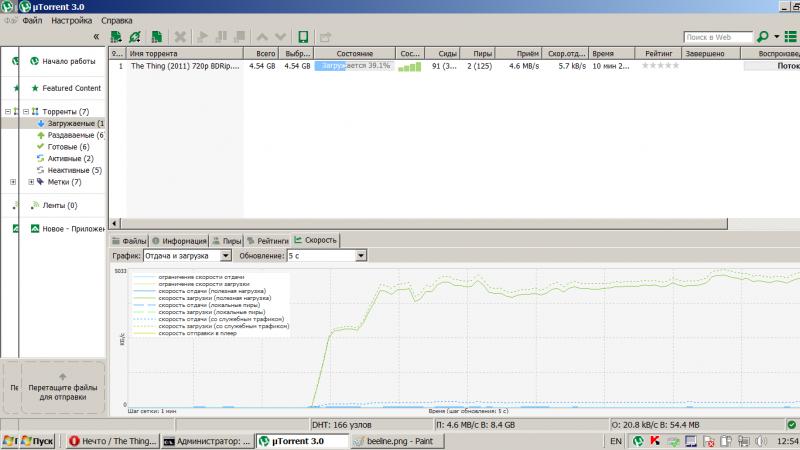Open the Обновление interval dropdown 5 с
The width and height of the screenshot is (800, 450).
click(327, 256)
